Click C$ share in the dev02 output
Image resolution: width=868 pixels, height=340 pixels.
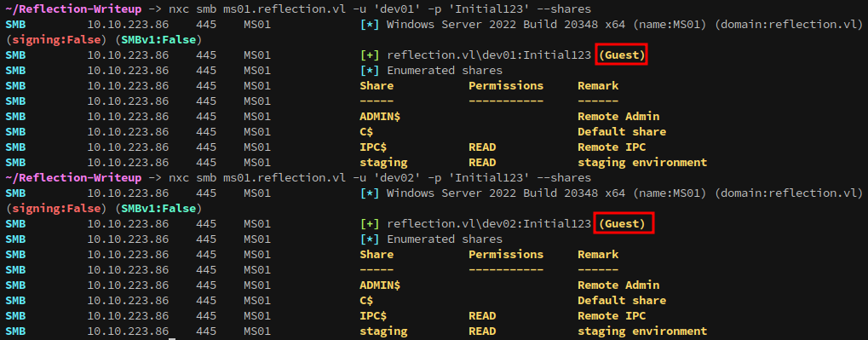pos(366,301)
